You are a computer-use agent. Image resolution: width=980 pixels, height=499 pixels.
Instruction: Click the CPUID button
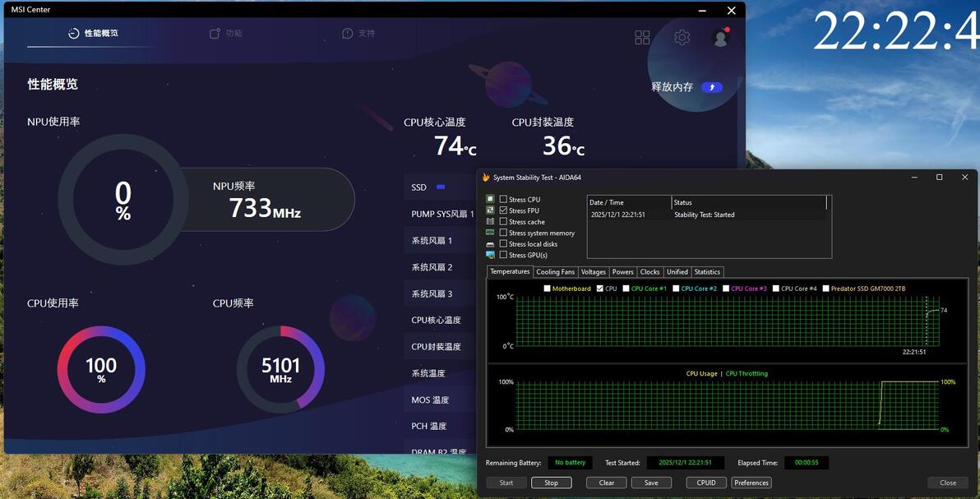[706, 483]
